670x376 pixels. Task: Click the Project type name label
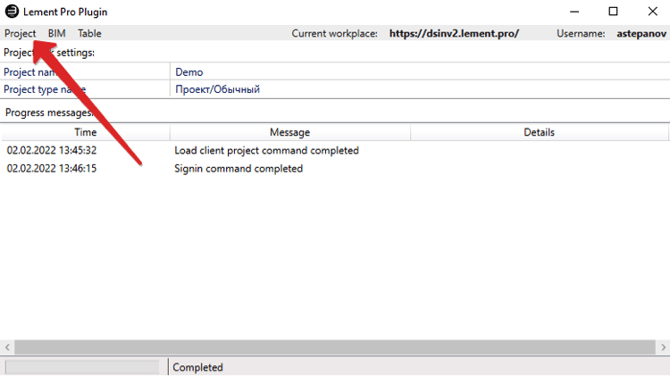[44, 89]
